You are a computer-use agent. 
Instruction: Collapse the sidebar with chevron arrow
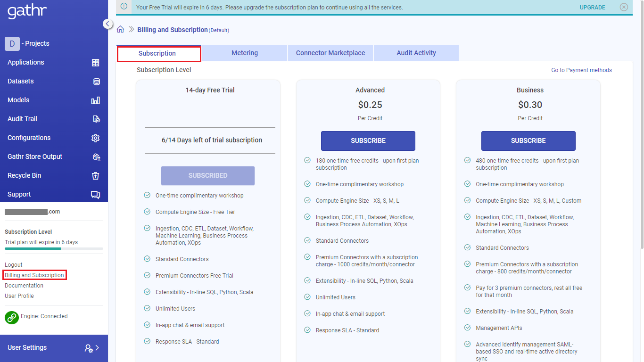(x=107, y=24)
